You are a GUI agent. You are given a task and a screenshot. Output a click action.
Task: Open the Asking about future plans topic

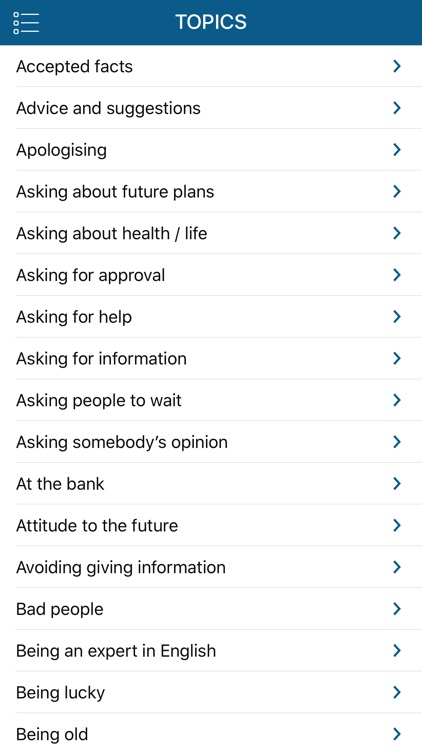pyautogui.click(x=211, y=191)
